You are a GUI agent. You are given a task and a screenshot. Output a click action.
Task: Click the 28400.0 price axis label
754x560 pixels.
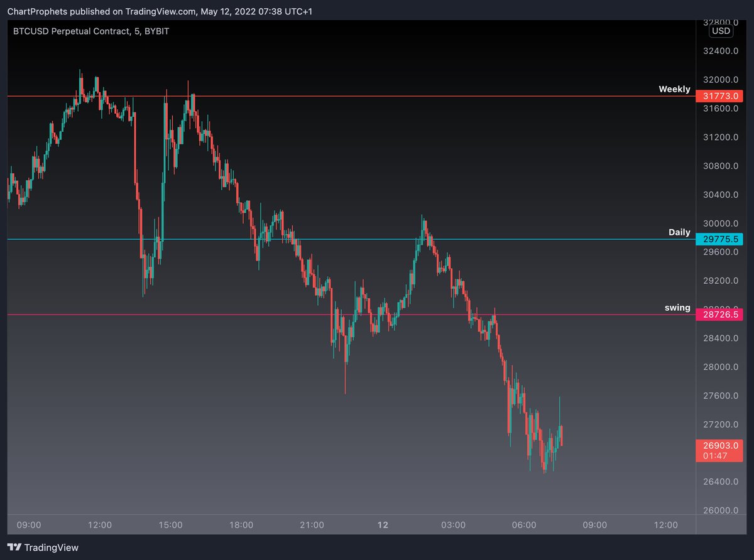719,338
